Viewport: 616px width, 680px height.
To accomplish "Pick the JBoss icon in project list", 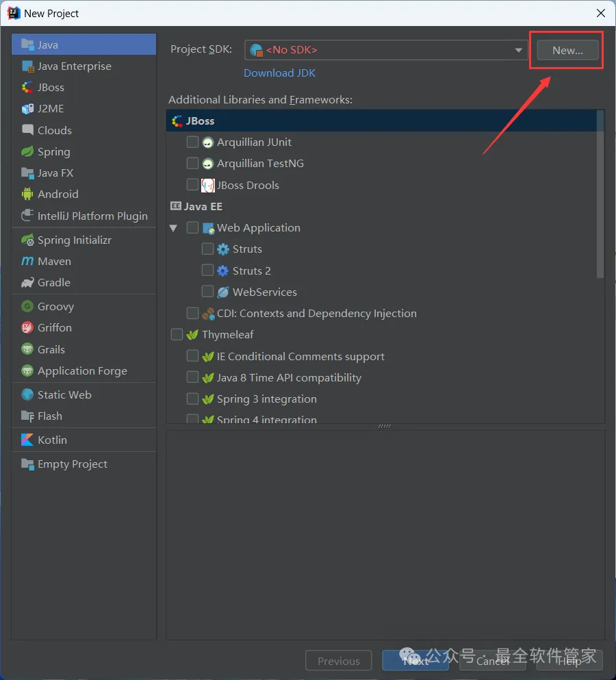I will coord(27,88).
